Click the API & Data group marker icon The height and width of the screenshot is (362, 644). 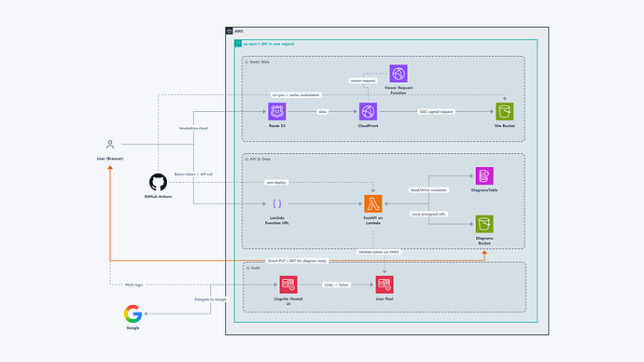coord(246,160)
